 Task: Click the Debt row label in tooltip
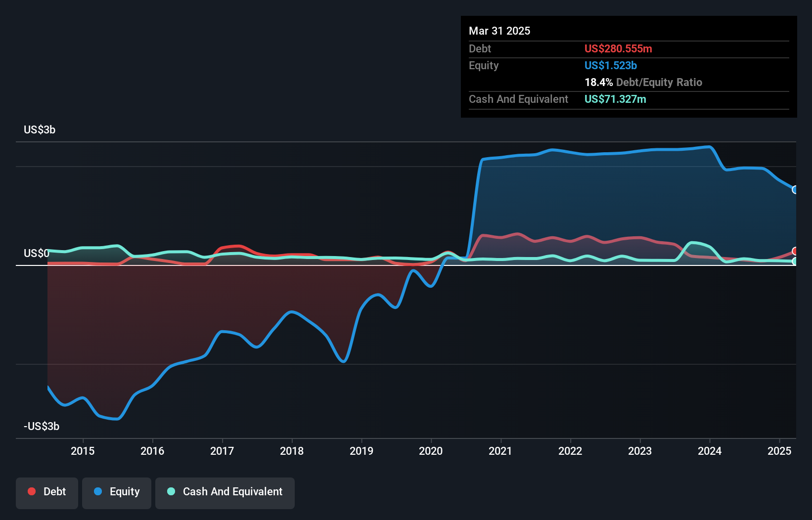480,48
